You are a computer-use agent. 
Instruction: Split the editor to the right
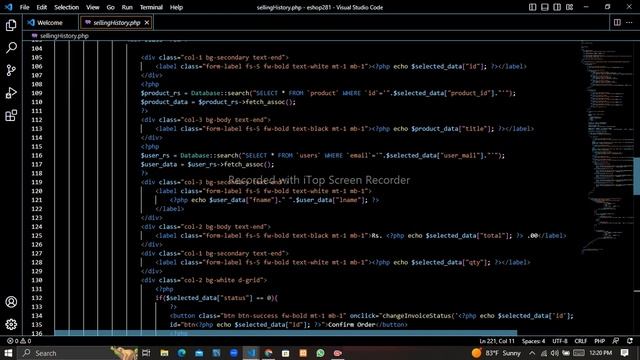(x=617, y=22)
